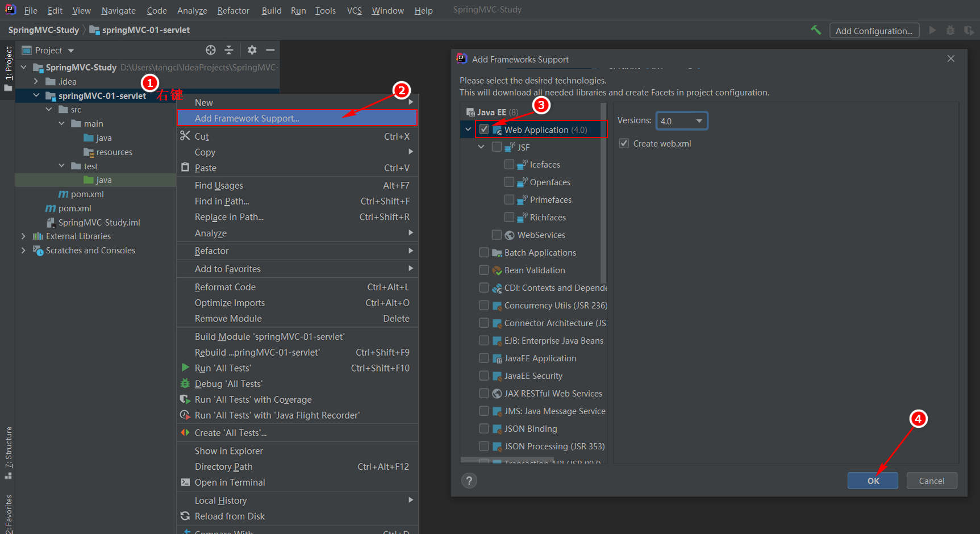Image resolution: width=980 pixels, height=534 pixels.
Task: Click Cancel in the dialog
Action: 932,481
